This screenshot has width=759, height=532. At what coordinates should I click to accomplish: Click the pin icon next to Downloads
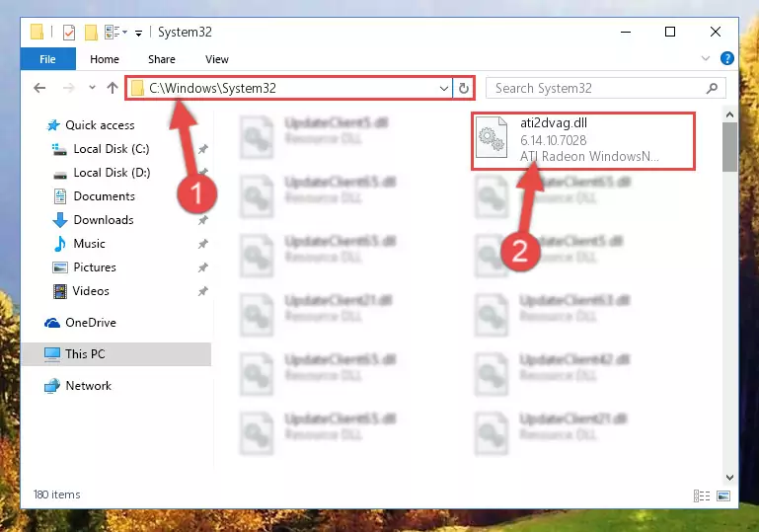[202, 220]
